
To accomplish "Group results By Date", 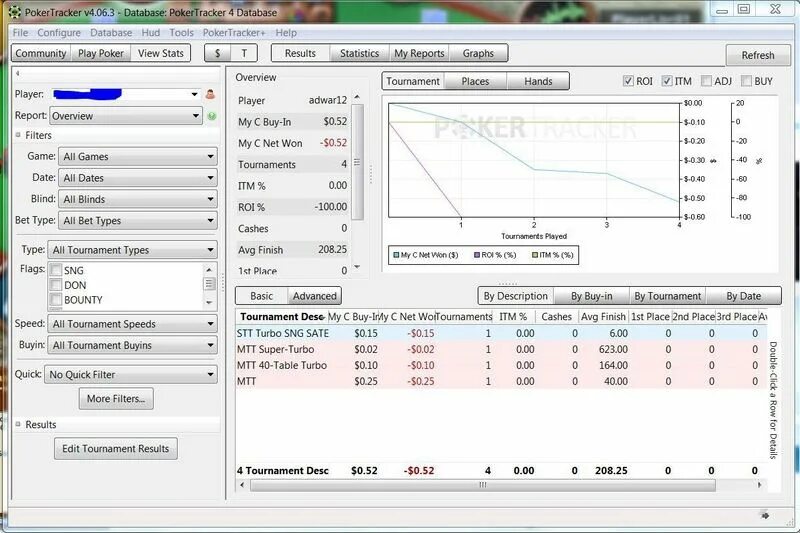I will click(x=743, y=296).
